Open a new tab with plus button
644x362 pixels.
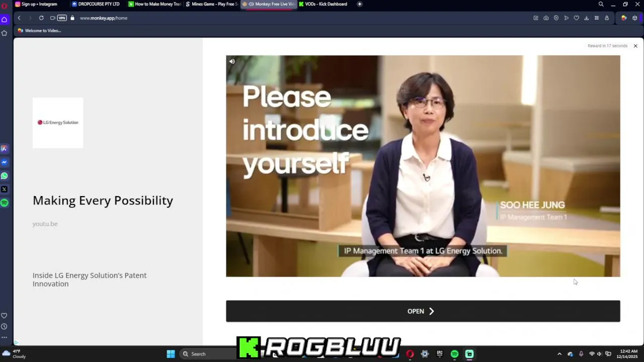[x=359, y=4]
